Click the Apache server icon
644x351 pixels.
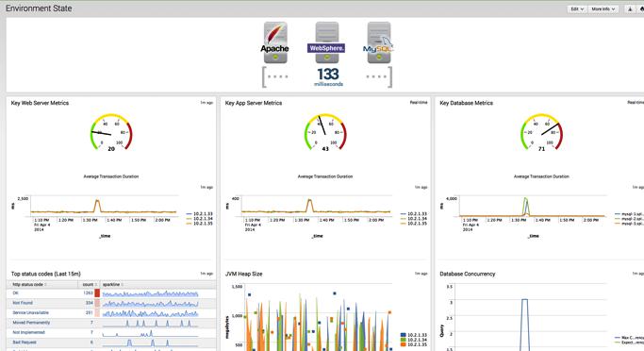[275, 42]
